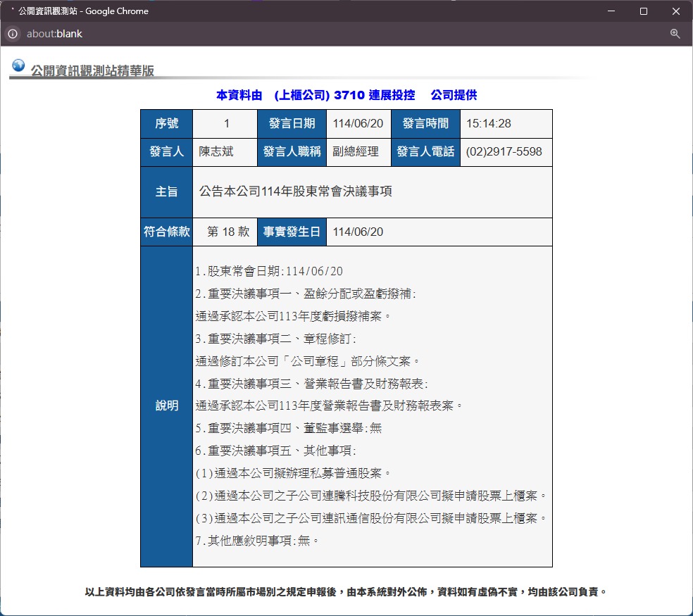Click the line 通過修訂本公司「公司章程」部分條文案
This screenshot has height=616, width=693.
click(308, 361)
